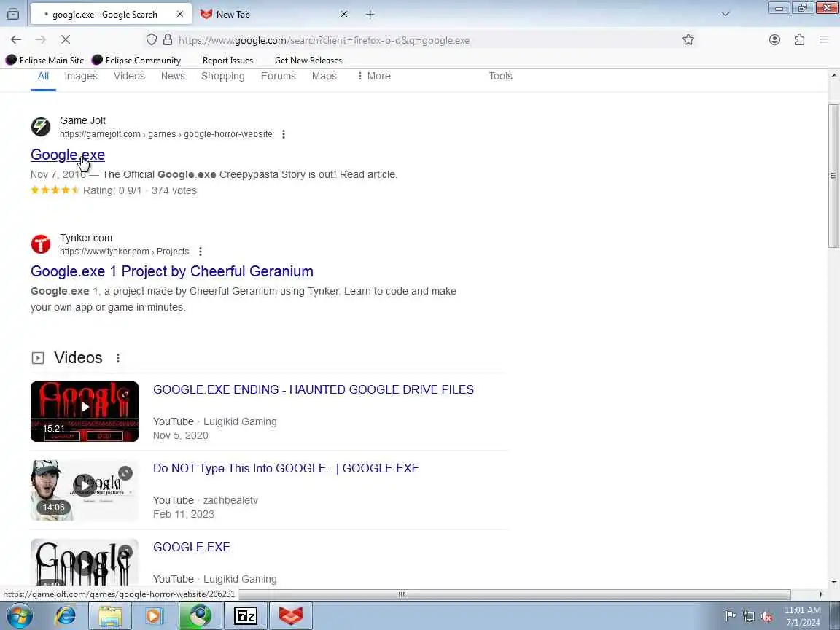Click the taskbar clock showing 11:01 AM
The height and width of the screenshot is (630, 840).
pyautogui.click(x=803, y=616)
